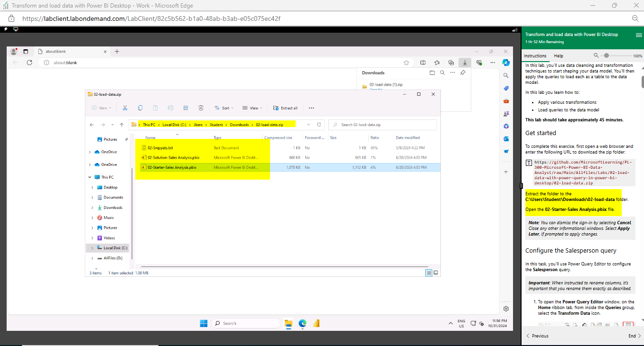Viewport: 644px width, 346px height.
Task: Click the plus icon in Edge sidebar
Action: pyautogui.click(x=506, y=172)
